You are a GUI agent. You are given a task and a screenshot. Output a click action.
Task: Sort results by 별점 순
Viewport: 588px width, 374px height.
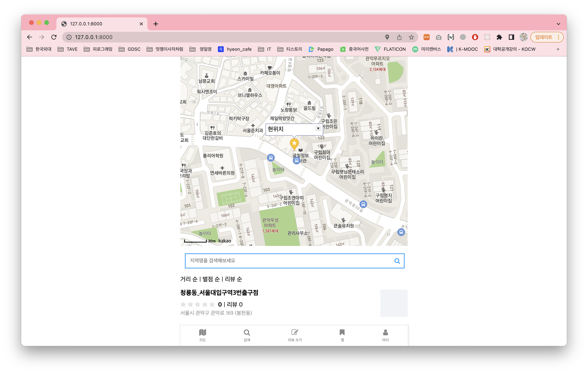point(211,279)
